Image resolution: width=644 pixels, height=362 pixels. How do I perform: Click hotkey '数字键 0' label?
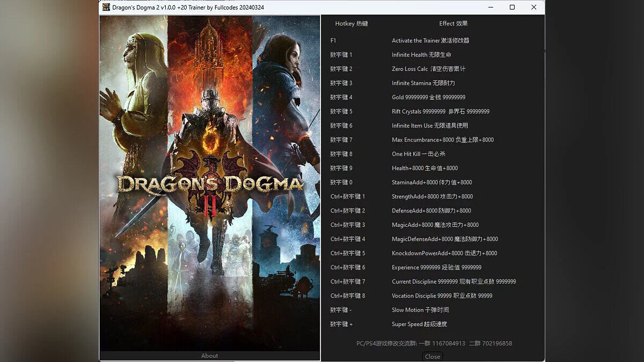341,182
